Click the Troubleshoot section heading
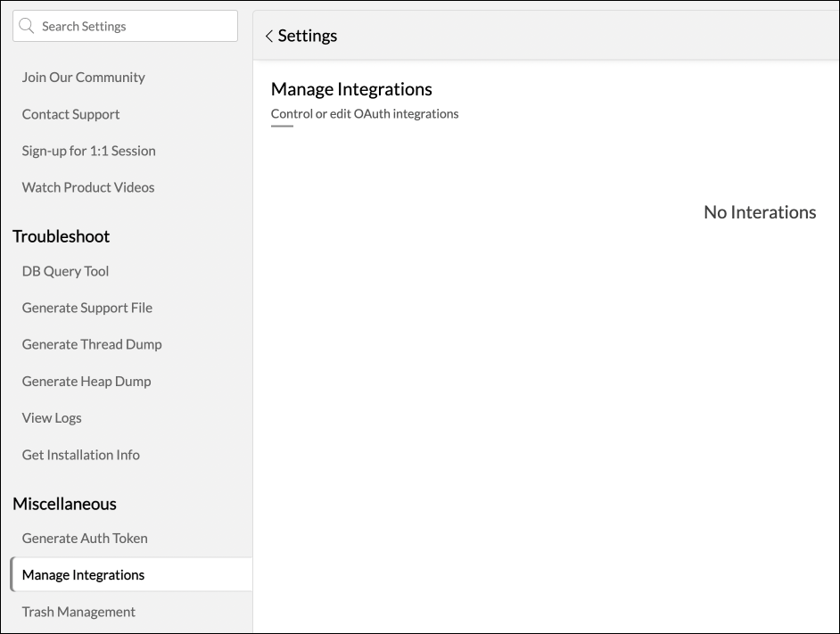Viewport: 840px width, 634px height. [61, 236]
